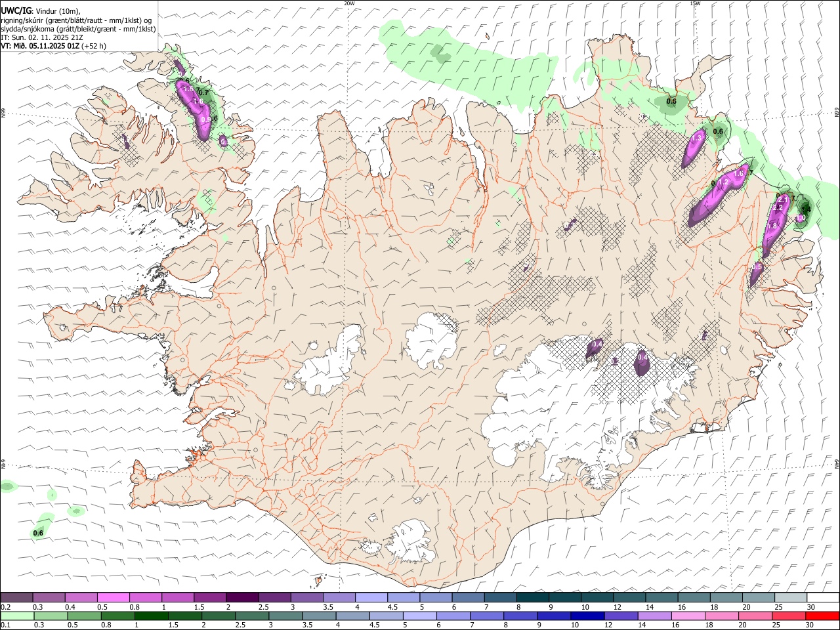Click the "UWC/IG: Vindur (10m)," title text

[x=41, y=10]
